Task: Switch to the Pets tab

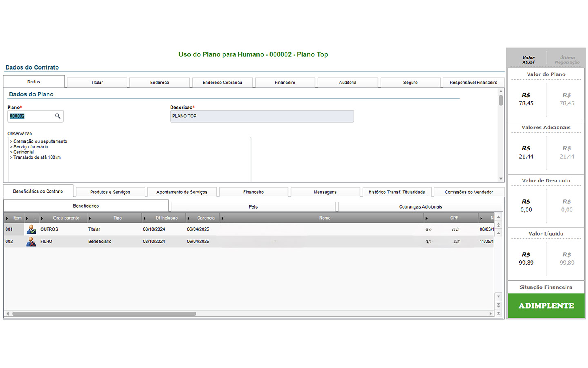Action: [253, 207]
